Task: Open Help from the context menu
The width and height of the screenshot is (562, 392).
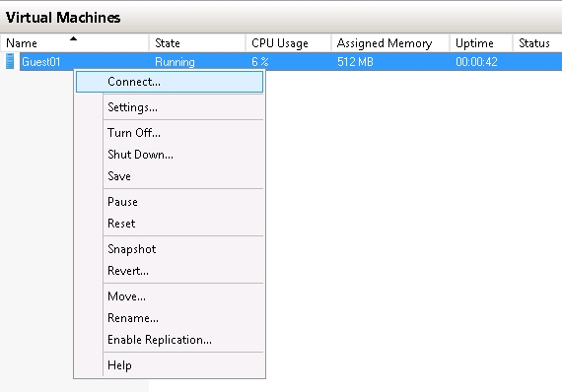Action: pyautogui.click(x=170, y=365)
